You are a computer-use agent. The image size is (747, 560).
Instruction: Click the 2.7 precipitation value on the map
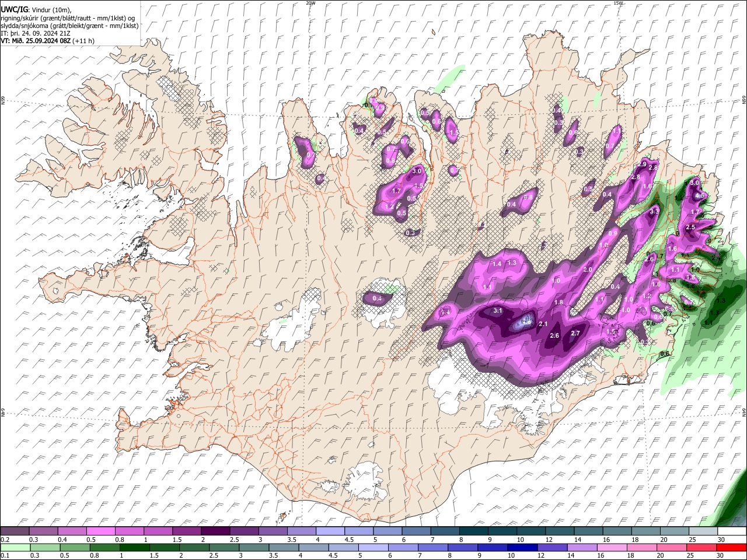(575, 333)
